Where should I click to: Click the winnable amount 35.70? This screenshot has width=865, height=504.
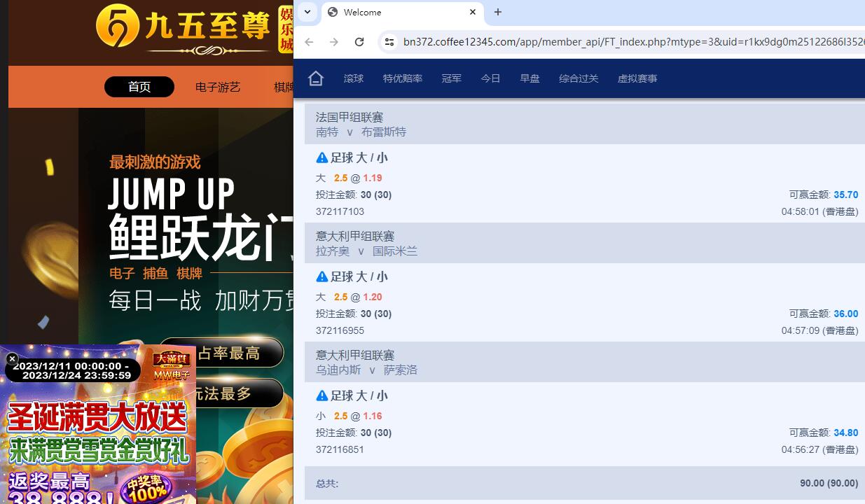pyautogui.click(x=845, y=195)
